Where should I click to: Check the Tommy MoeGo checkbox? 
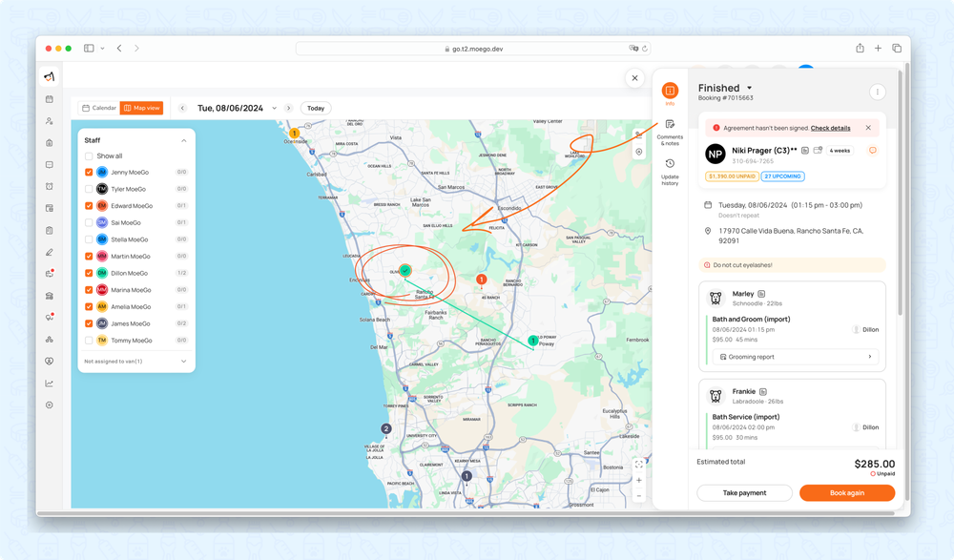[89, 340]
